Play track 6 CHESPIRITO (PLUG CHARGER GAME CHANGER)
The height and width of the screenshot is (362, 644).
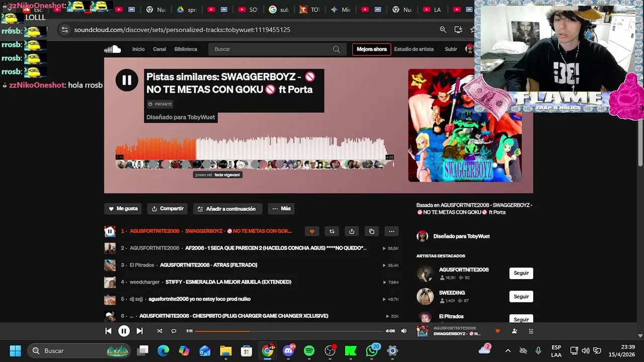pos(233,316)
